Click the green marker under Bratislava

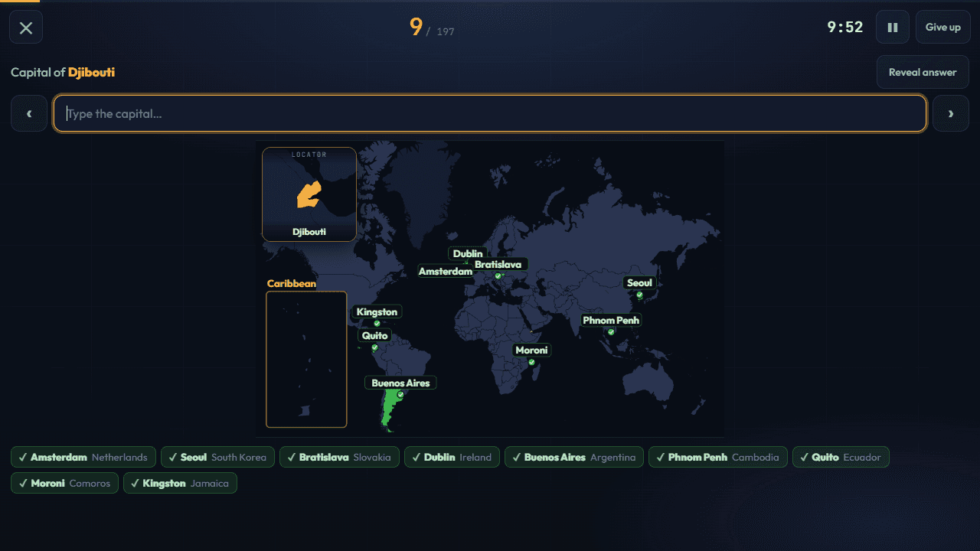pos(498,275)
